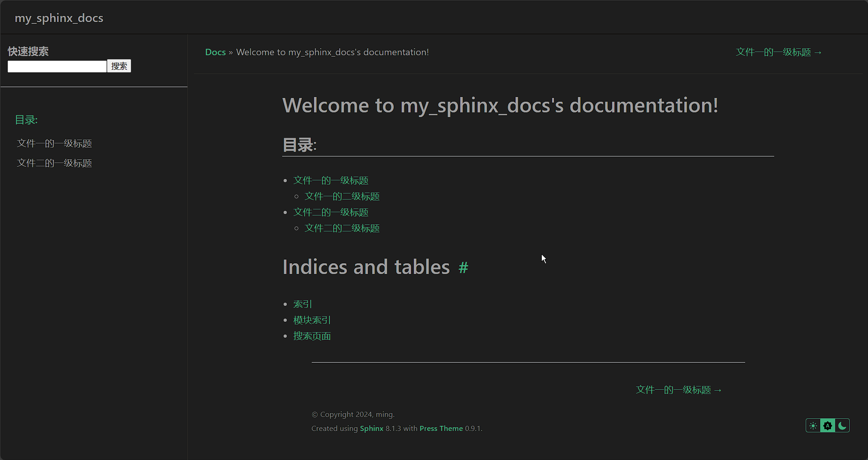Open 文件二的一级标题 in the sidebar
Screen dimensions: 868x460
coord(54,163)
